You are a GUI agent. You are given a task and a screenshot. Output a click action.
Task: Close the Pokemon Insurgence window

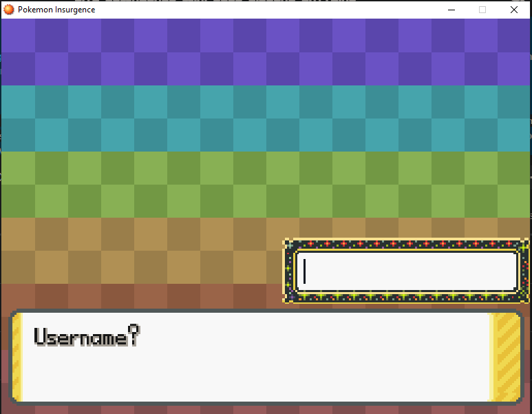(513, 10)
